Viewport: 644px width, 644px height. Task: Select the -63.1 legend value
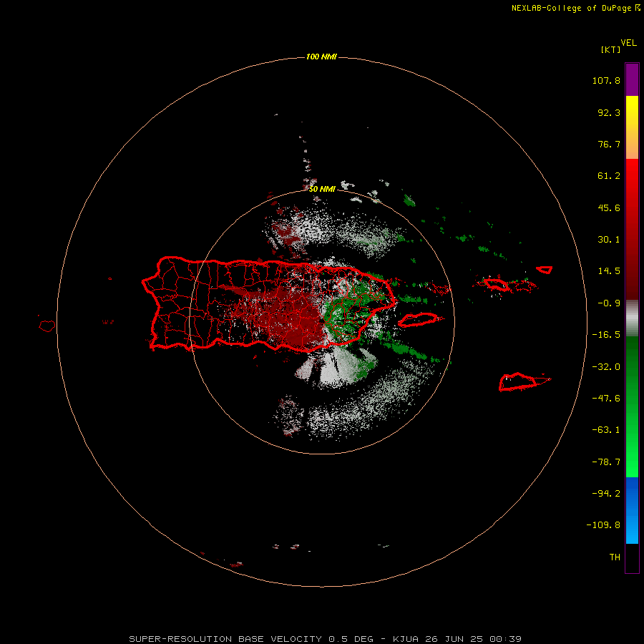606,430
